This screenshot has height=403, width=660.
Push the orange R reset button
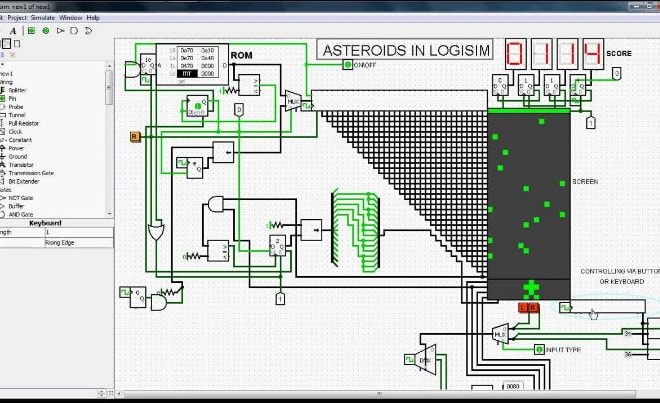click(135, 137)
